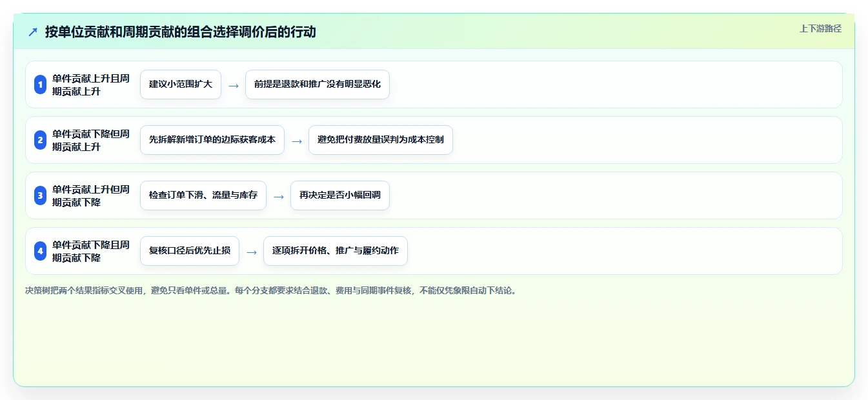Image resolution: width=868 pixels, height=400 pixels.
Task: Click the arrow after 检查订单下滑、流量与库存
Action: (x=279, y=196)
